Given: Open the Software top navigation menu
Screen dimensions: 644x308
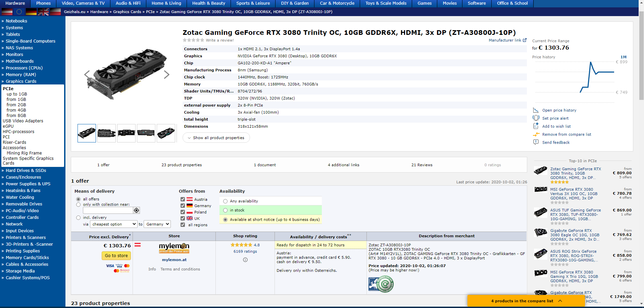Looking at the screenshot, I should (x=477, y=3).
